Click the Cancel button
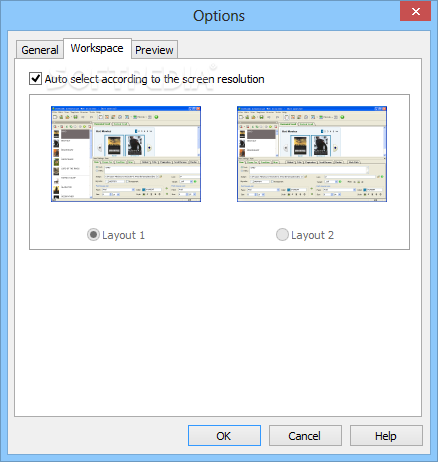Viewport: 438px width, 462px height. click(x=305, y=436)
